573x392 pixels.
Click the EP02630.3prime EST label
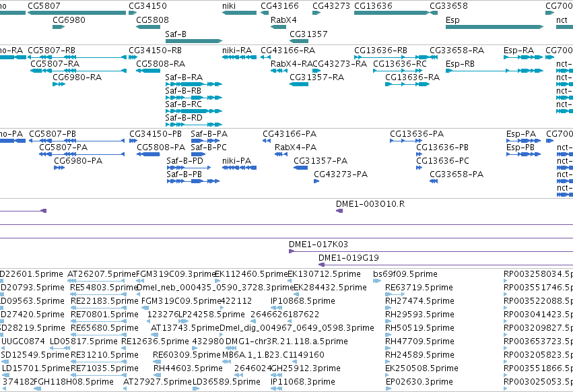tap(419, 382)
